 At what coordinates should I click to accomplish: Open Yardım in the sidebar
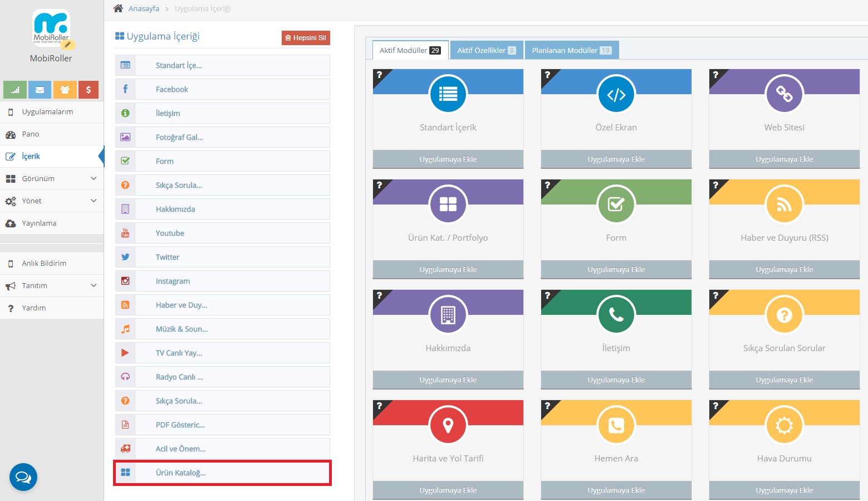(52, 308)
